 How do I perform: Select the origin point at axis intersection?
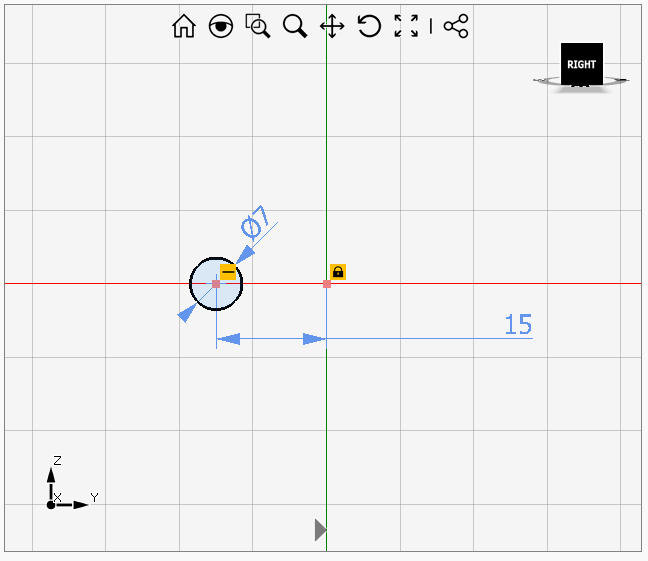327,284
